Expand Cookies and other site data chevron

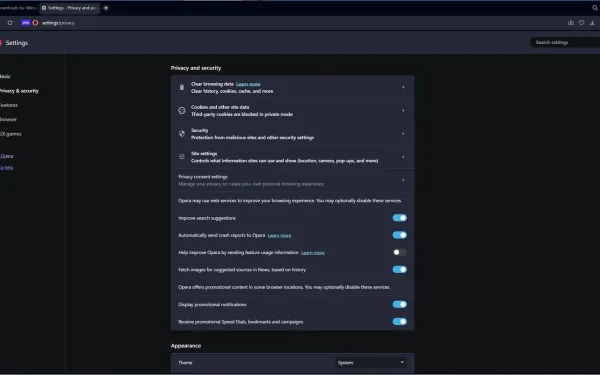[403, 111]
